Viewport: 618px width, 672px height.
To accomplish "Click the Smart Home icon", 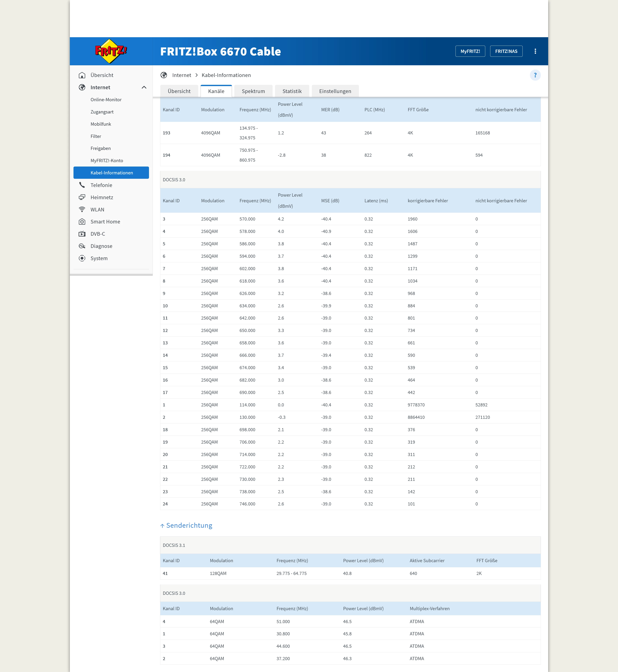I will 82,222.
